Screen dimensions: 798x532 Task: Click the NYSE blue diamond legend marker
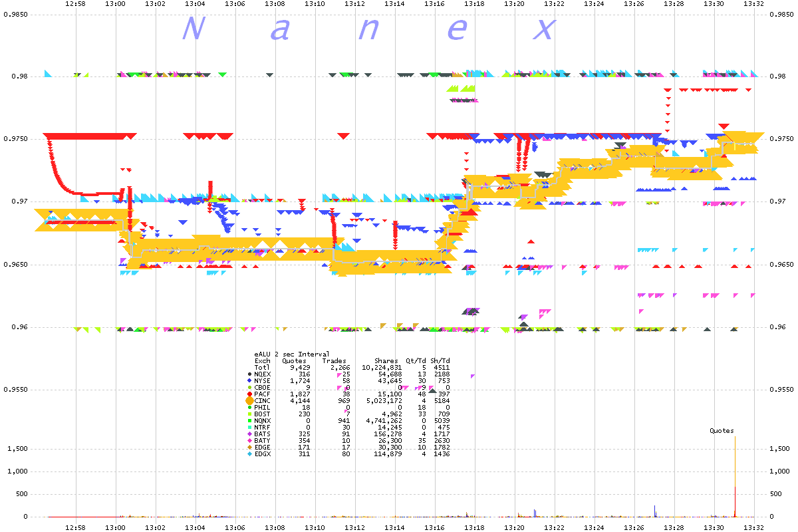tap(250, 381)
